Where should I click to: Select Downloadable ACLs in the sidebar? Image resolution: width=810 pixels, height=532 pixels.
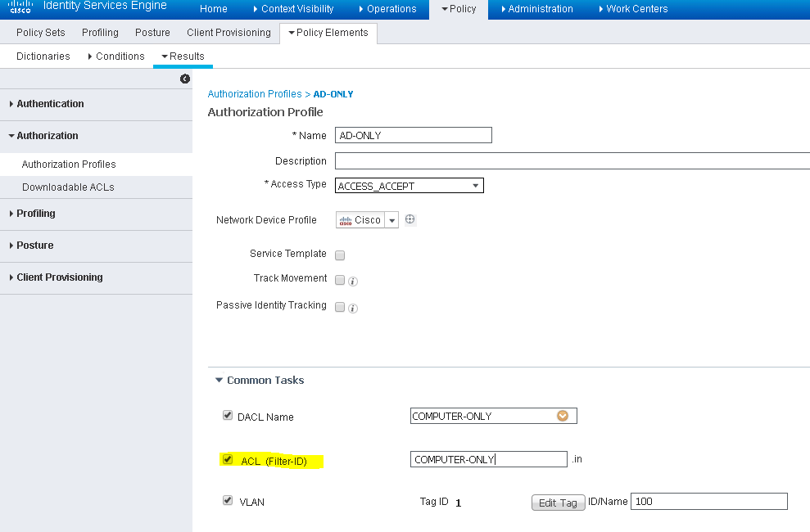[68, 187]
